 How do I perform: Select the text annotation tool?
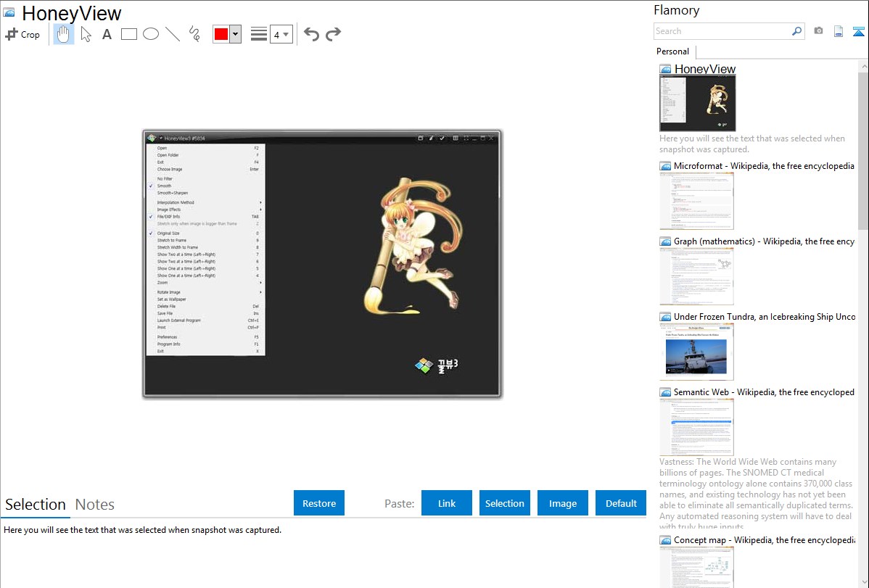[x=107, y=34]
